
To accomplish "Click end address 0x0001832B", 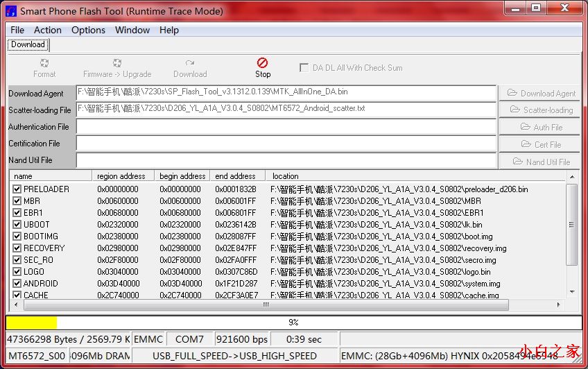I will pyautogui.click(x=236, y=189).
